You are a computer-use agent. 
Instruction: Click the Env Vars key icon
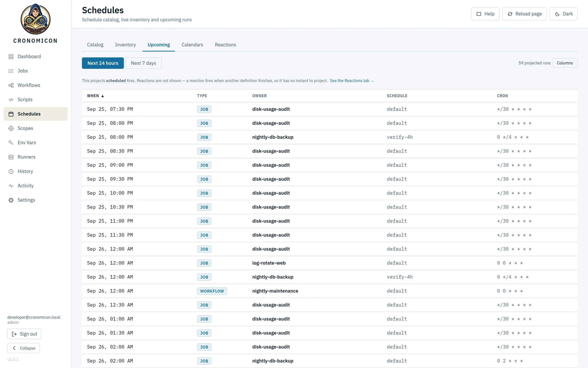click(x=11, y=143)
